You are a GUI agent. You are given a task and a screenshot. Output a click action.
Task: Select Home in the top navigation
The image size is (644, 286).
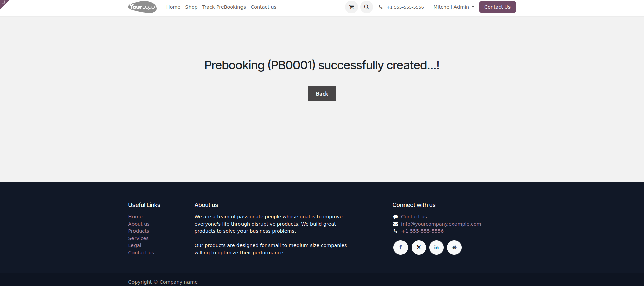pos(173,7)
